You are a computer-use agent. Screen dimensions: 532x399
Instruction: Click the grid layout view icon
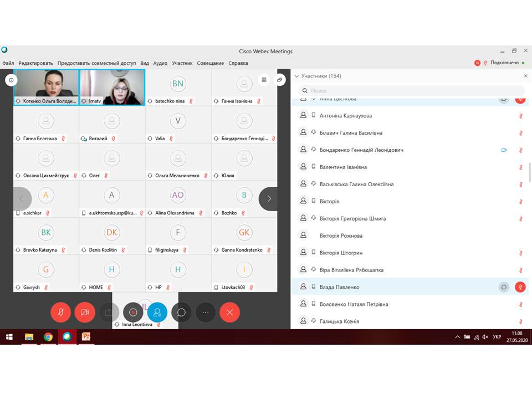[264, 80]
